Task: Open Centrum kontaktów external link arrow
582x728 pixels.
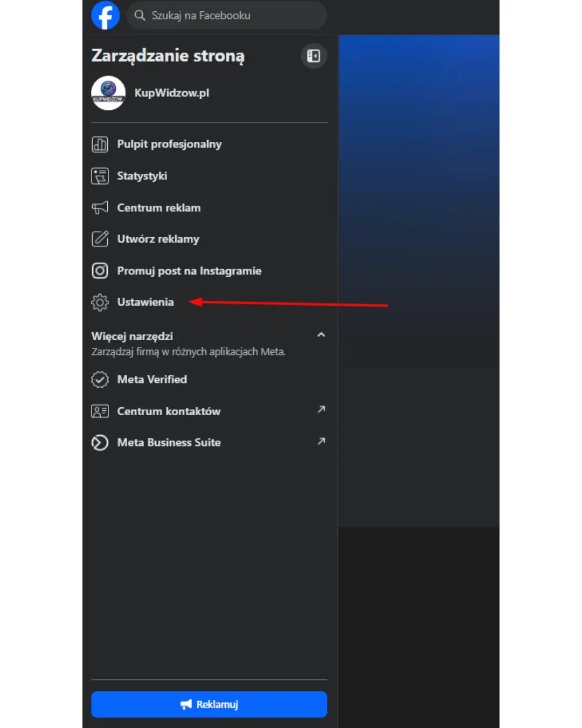Action: point(321,409)
